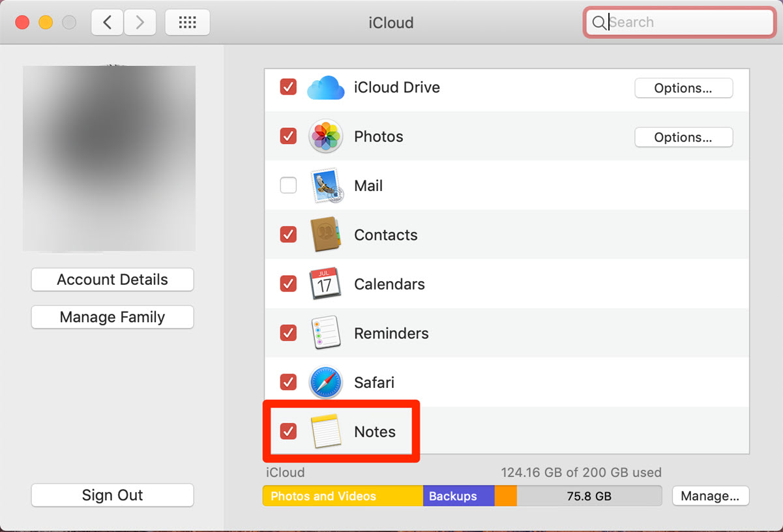This screenshot has width=783, height=532.
Task: Uncheck the iCloud Drive checkbox
Action: [288, 87]
